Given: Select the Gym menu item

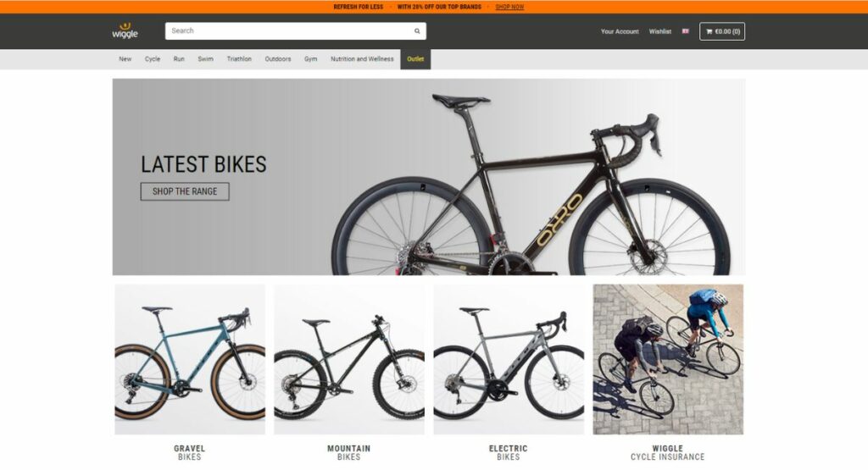Looking at the screenshot, I should 310,58.
